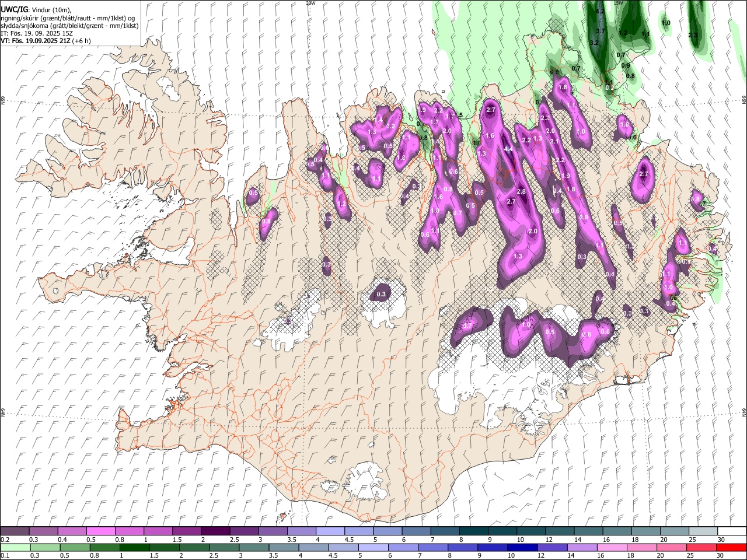The width and height of the screenshot is (747, 560).
Task: Click the header line 'UWC/IG: Vindur (10m),'
Action: pos(36,10)
